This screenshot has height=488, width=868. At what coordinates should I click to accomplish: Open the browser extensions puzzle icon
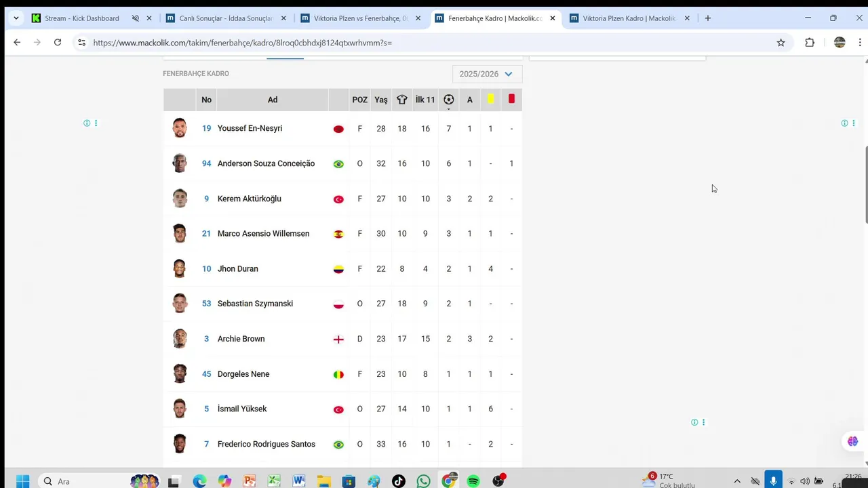(x=810, y=42)
